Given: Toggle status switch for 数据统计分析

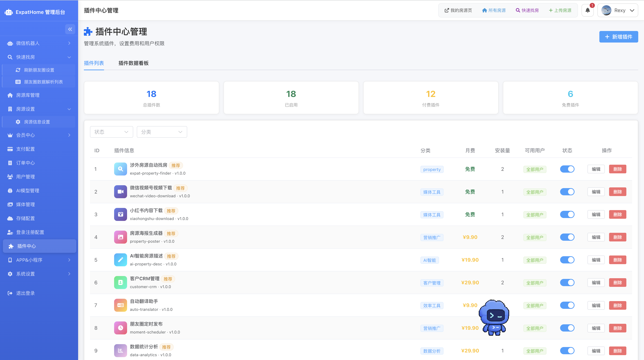Looking at the screenshot, I should [x=567, y=351].
